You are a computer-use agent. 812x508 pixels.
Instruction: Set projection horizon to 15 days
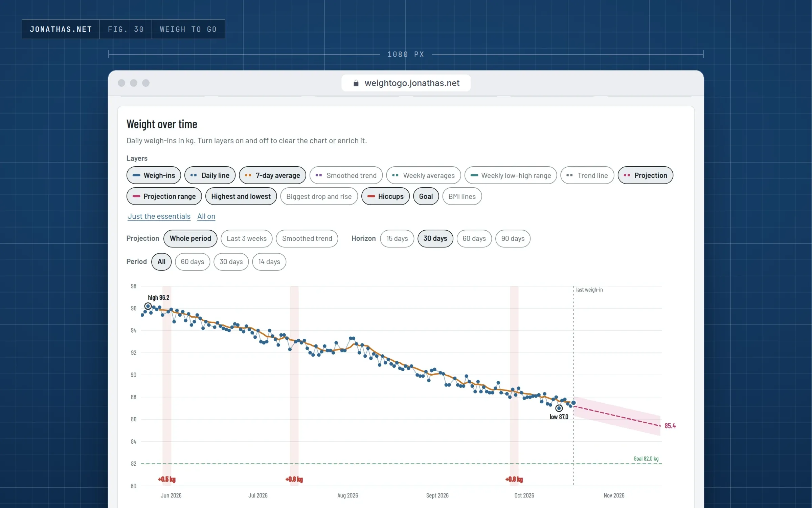(397, 238)
